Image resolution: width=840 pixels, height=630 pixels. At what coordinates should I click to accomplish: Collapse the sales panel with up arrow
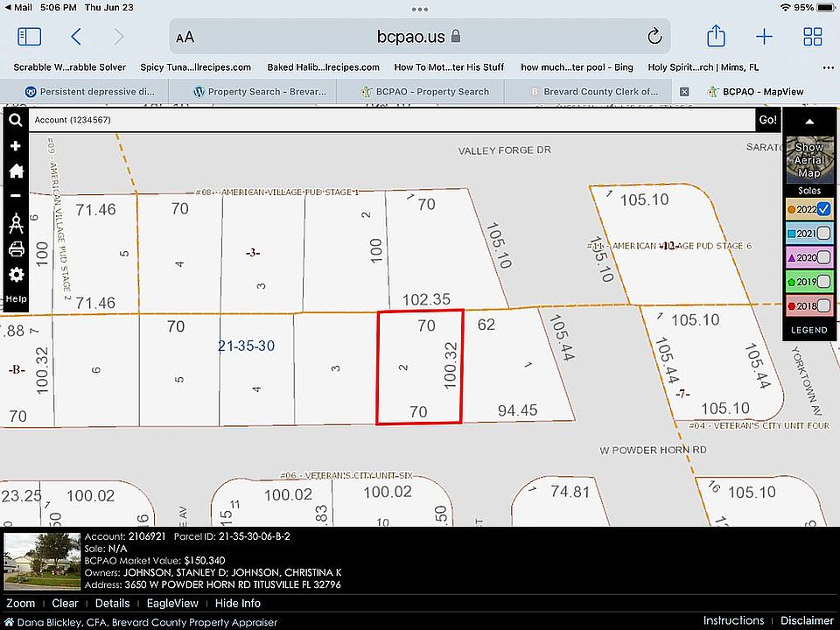click(x=809, y=122)
